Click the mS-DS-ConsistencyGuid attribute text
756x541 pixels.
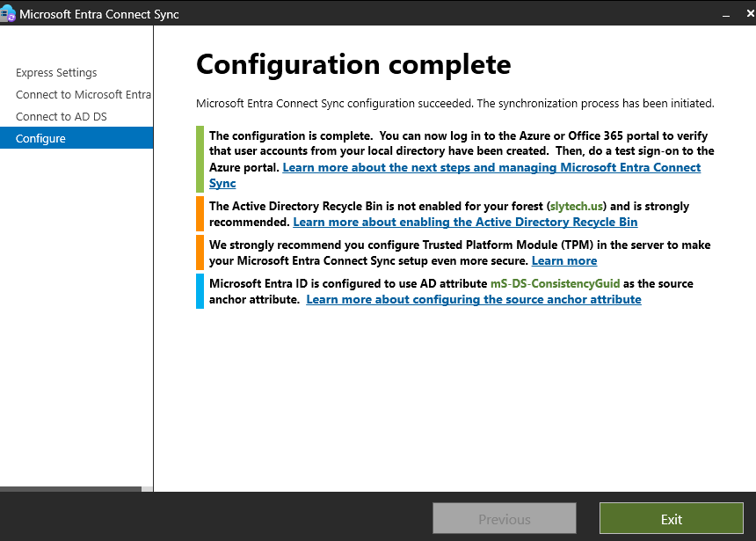pos(555,283)
